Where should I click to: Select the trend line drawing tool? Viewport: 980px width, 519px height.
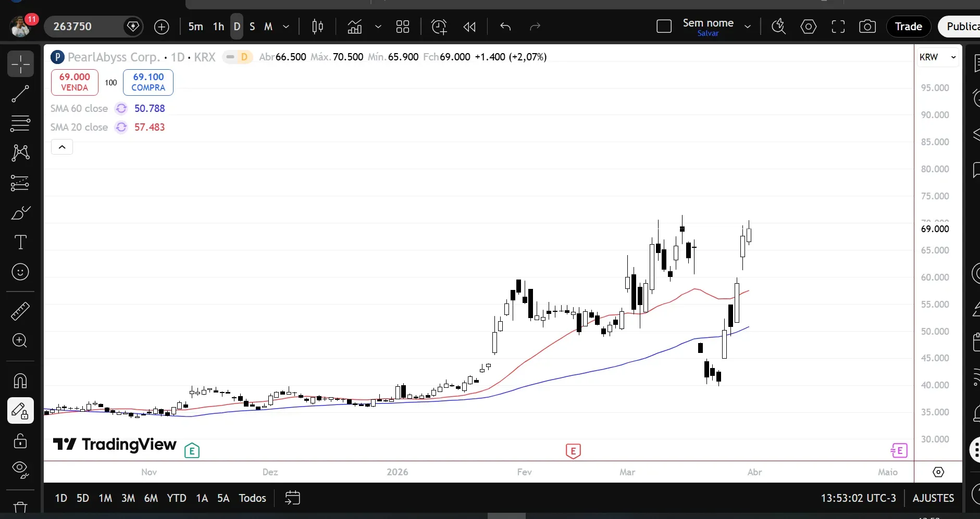[20, 94]
